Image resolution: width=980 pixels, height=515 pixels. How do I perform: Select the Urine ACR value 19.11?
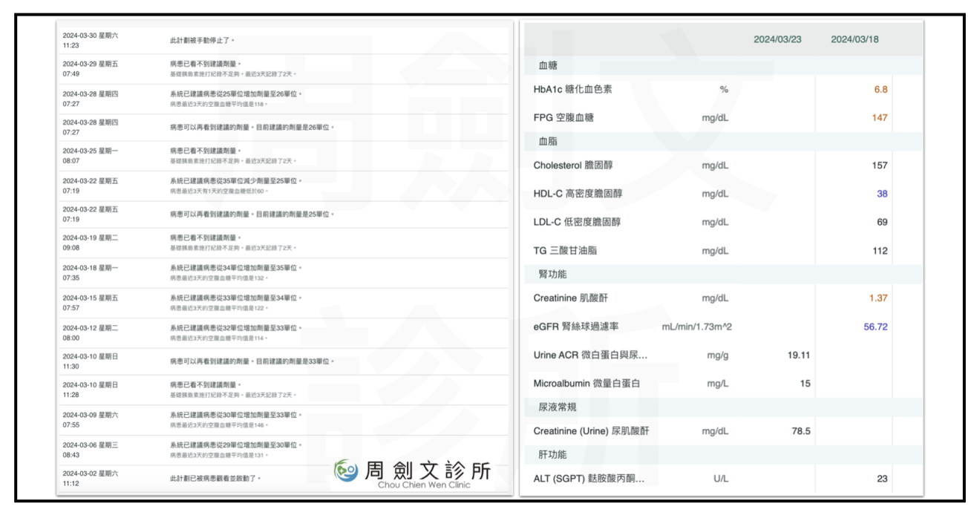798,355
